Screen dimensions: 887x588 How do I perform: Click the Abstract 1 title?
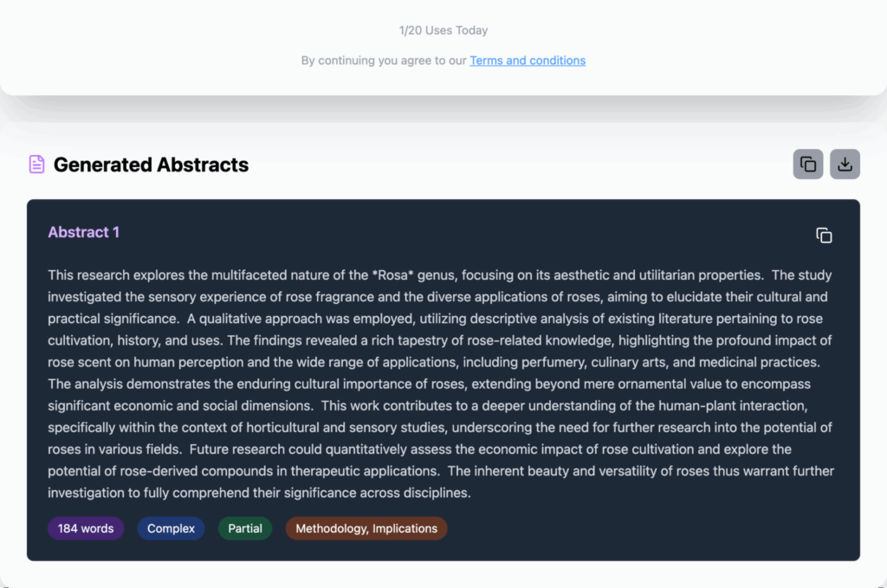[83, 232]
